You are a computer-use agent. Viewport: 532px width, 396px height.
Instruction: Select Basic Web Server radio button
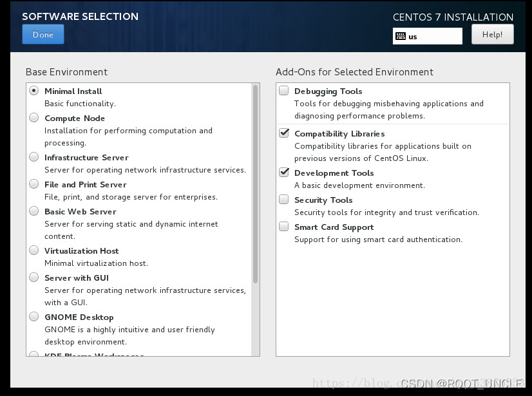[34, 211]
